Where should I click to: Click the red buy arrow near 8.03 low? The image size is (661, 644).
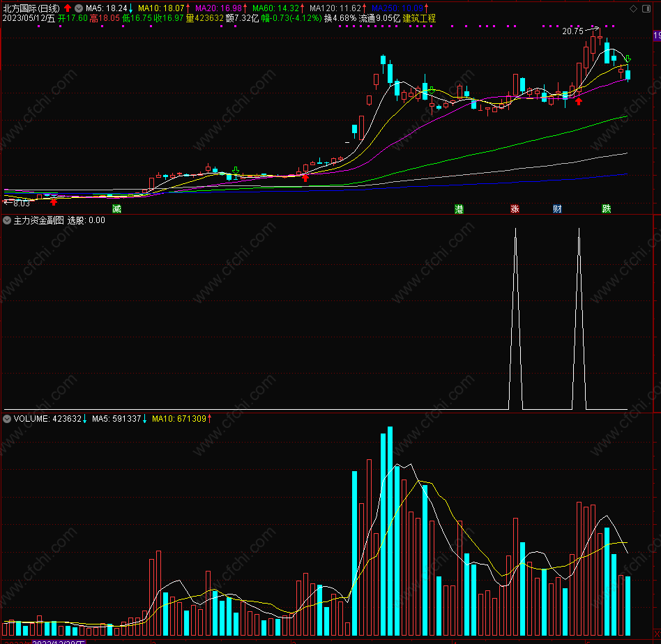click(x=54, y=202)
